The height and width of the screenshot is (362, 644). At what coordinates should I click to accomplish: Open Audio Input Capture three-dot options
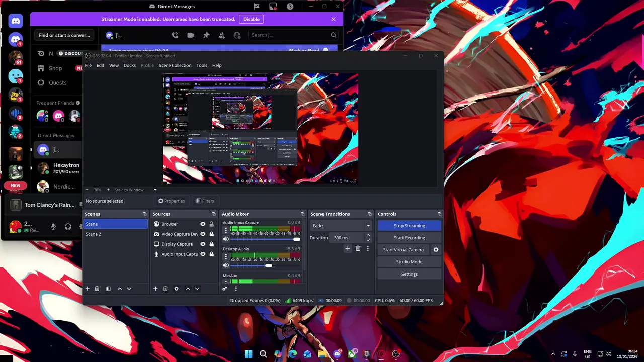point(226,230)
